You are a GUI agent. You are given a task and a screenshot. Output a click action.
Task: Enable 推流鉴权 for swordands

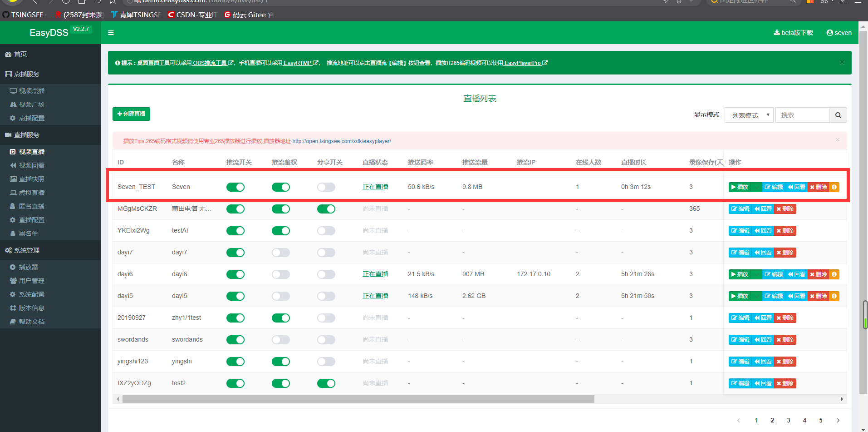[x=281, y=340]
